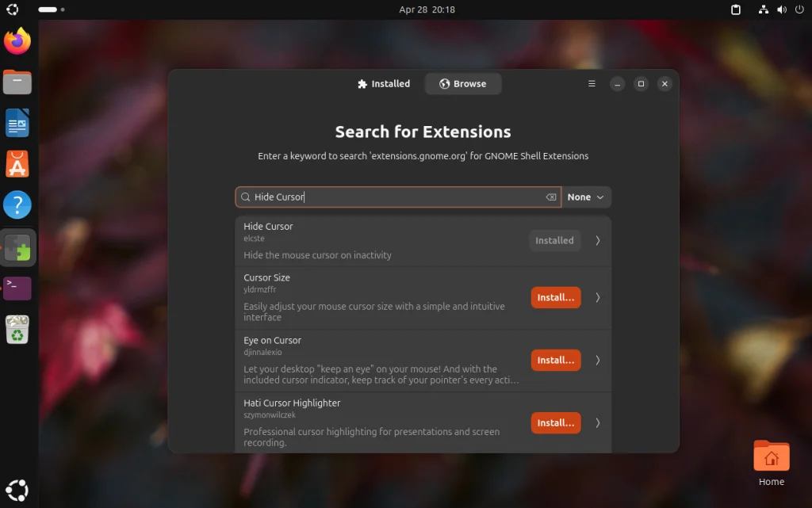This screenshot has height=508, width=812.
Task: Click the clipboard indicator in top bar
Action: (x=735, y=10)
